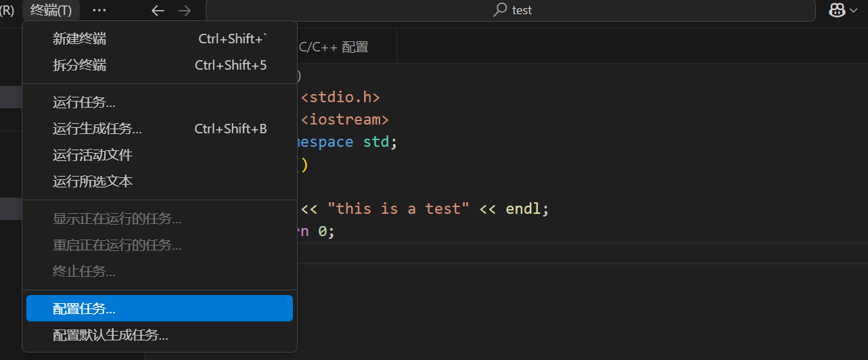Choose 拆分终端 menu entry
The image size is (868, 360).
79,66
